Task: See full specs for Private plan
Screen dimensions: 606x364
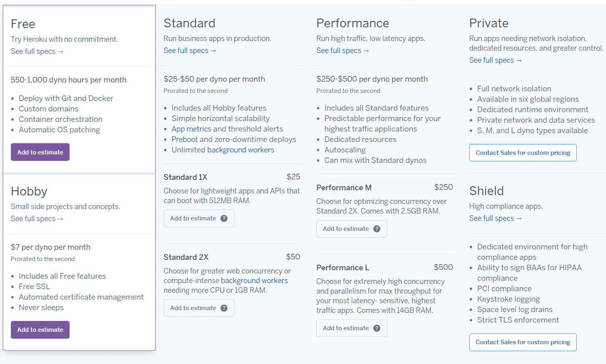Action: pyautogui.click(x=495, y=60)
